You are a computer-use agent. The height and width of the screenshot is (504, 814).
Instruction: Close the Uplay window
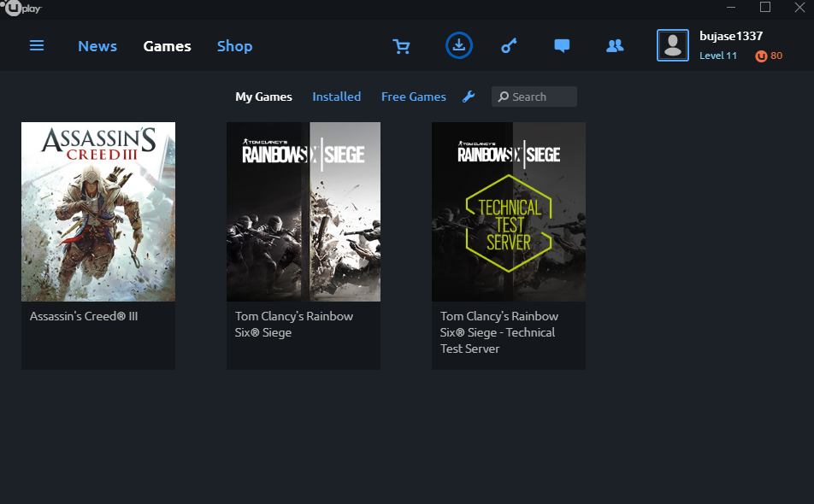click(x=799, y=7)
